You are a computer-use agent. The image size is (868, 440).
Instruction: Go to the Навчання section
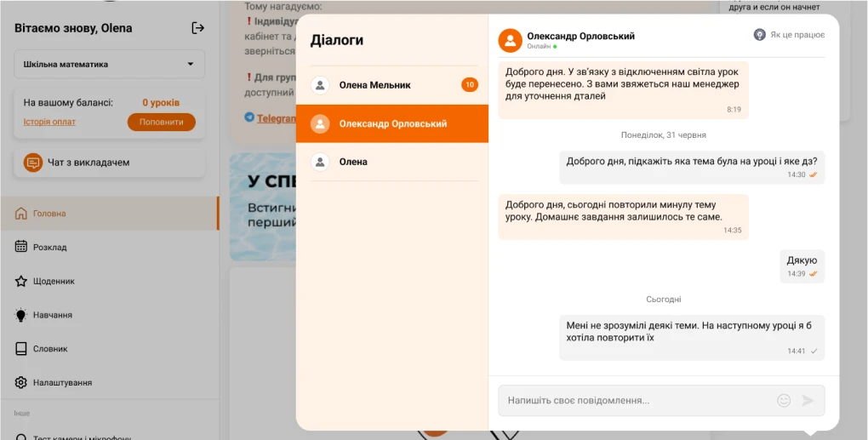point(52,315)
